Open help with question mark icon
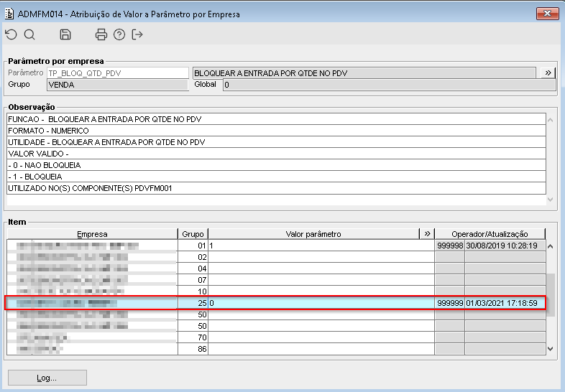565x392 pixels. [x=119, y=34]
